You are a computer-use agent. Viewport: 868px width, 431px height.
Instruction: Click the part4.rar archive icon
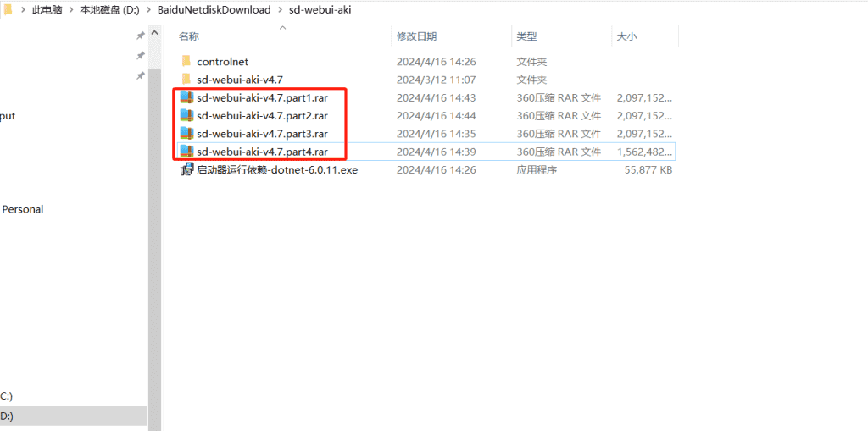click(186, 152)
